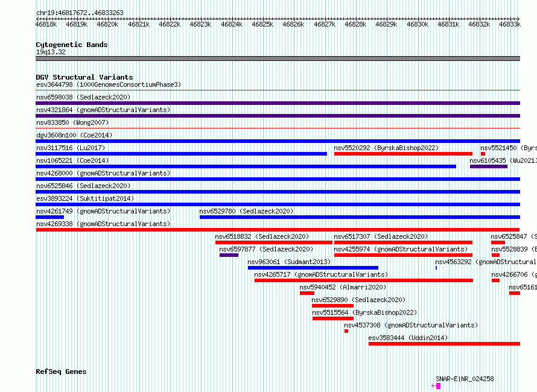Select the nsv6598038 (Sedlazeck2020) purple variant bar
The height and width of the screenshot is (392, 537).
278,103
